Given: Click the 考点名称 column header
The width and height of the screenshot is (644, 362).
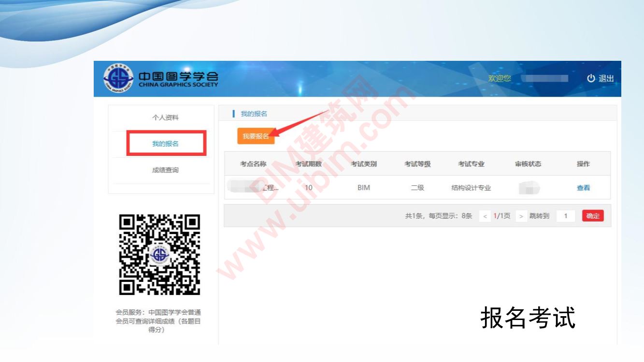Looking at the screenshot, I should pyautogui.click(x=253, y=164).
